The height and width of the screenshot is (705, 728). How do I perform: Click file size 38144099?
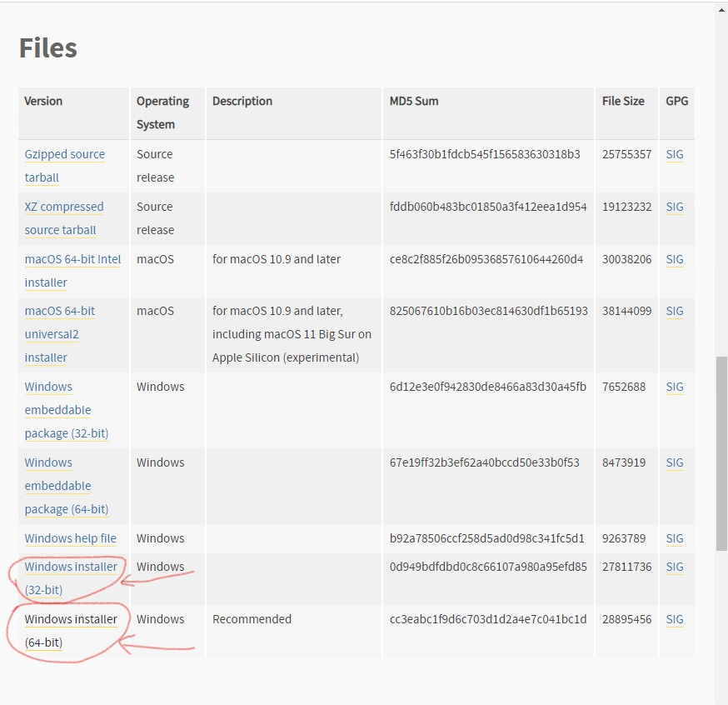[x=626, y=311]
